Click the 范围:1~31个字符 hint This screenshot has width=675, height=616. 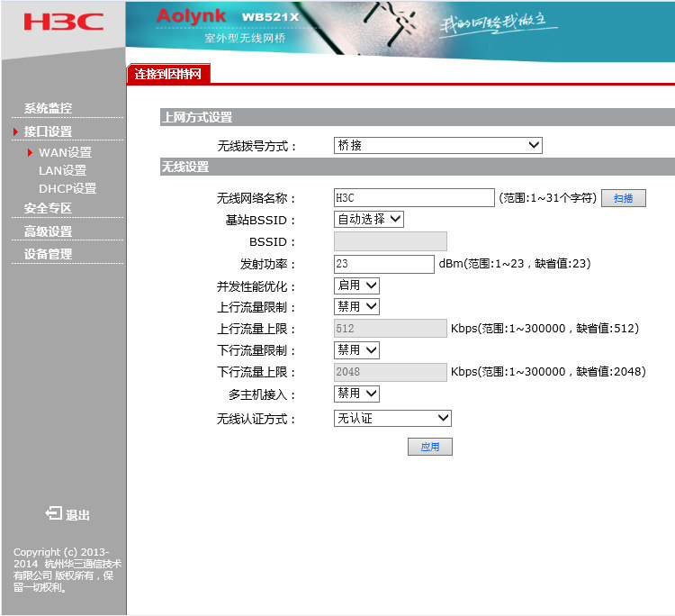click(x=547, y=198)
